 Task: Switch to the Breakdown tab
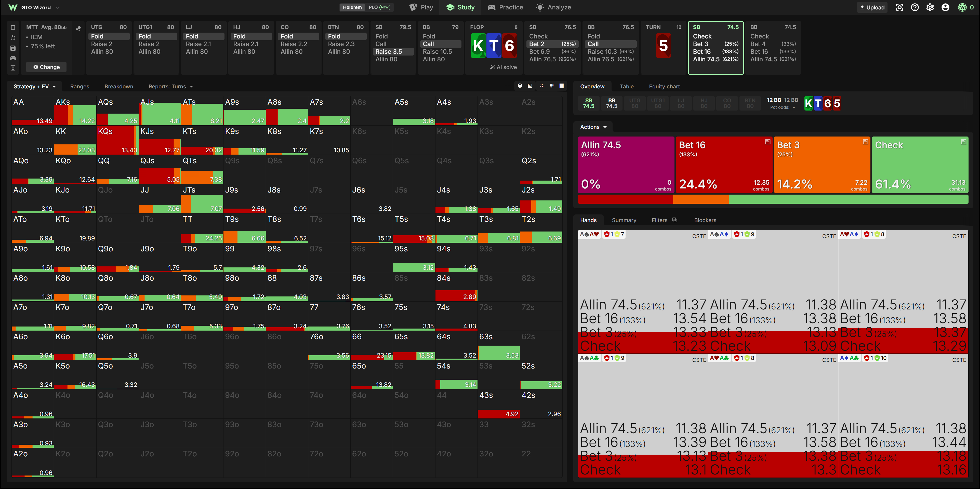pyautogui.click(x=119, y=86)
